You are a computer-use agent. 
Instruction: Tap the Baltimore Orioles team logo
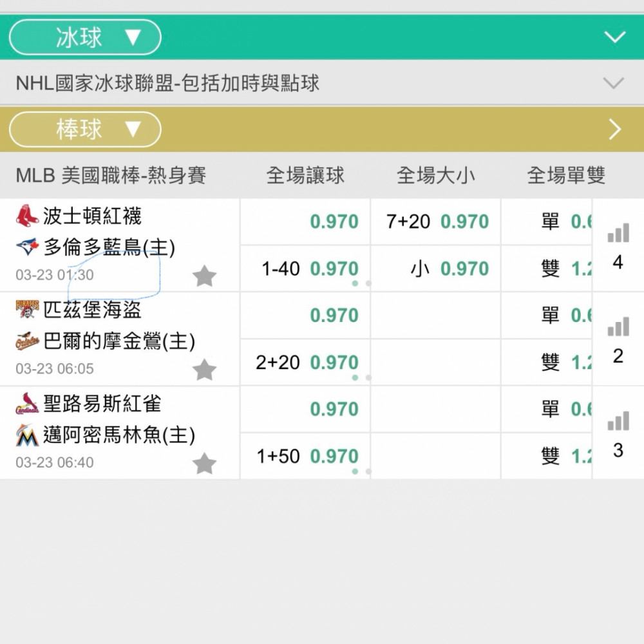point(27,341)
